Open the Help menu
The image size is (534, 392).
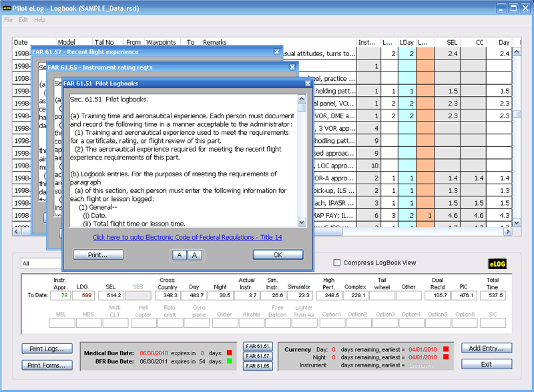(x=39, y=20)
